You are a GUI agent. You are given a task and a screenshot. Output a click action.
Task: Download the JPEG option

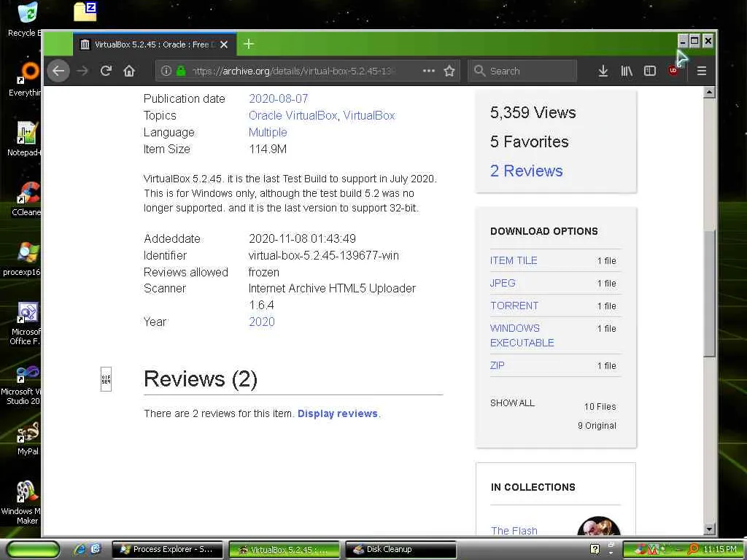pyautogui.click(x=503, y=283)
